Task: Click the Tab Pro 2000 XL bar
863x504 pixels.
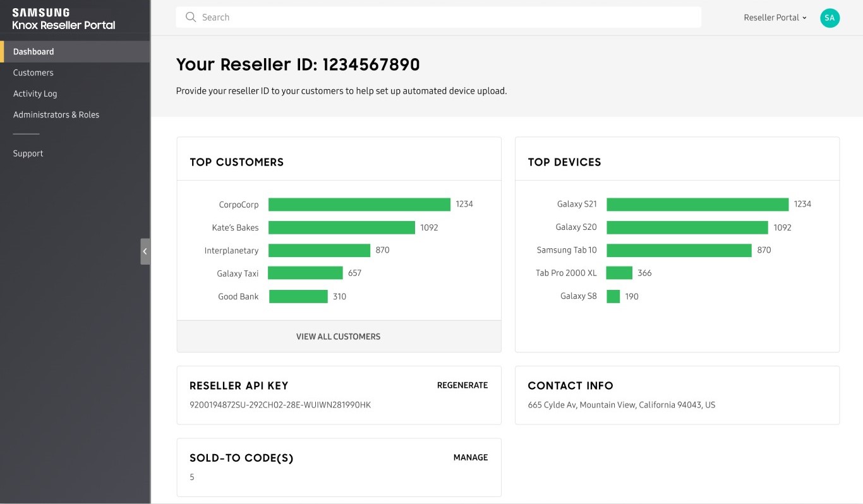Action: (x=619, y=273)
